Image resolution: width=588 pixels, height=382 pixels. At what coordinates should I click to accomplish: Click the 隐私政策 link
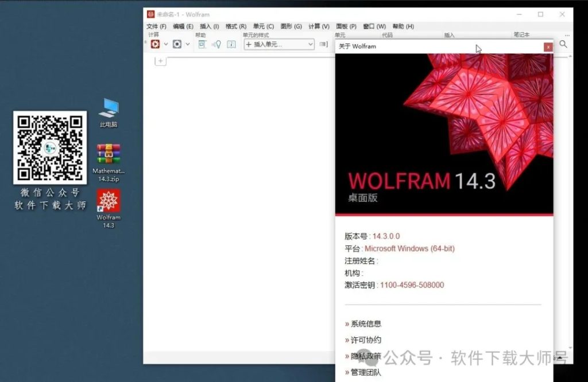click(365, 355)
